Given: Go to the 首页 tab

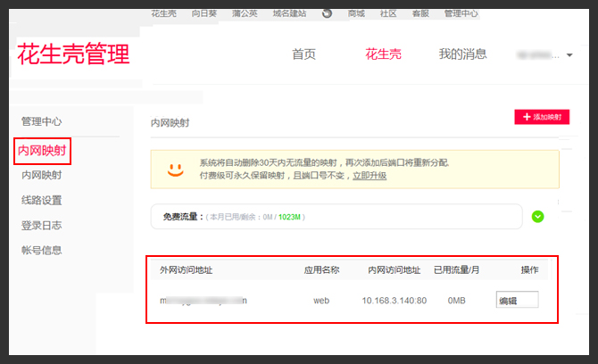Looking at the screenshot, I should point(303,54).
